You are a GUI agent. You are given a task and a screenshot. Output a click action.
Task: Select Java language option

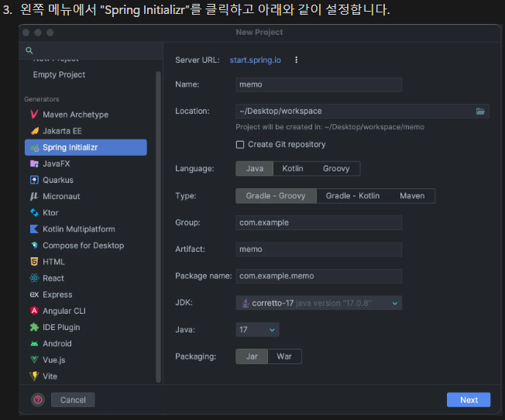[x=254, y=169]
